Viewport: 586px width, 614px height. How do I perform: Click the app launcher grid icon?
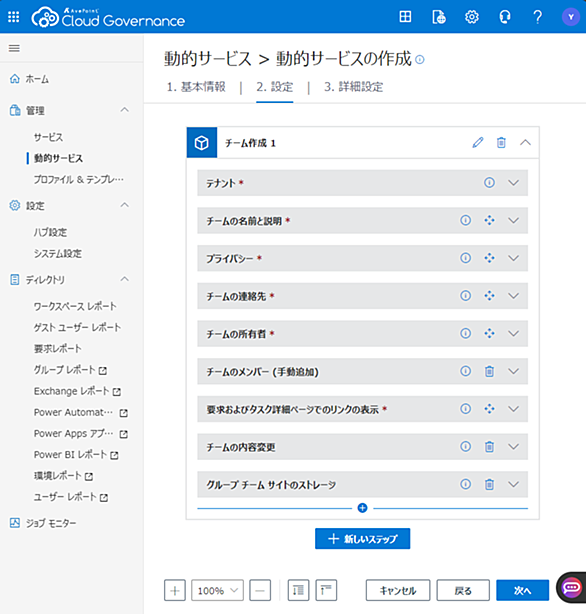coord(14,17)
